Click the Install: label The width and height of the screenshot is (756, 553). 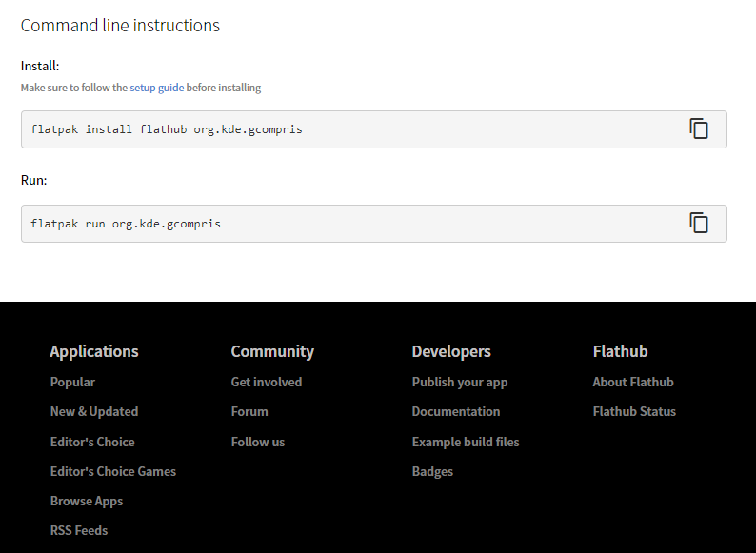click(x=40, y=66)
